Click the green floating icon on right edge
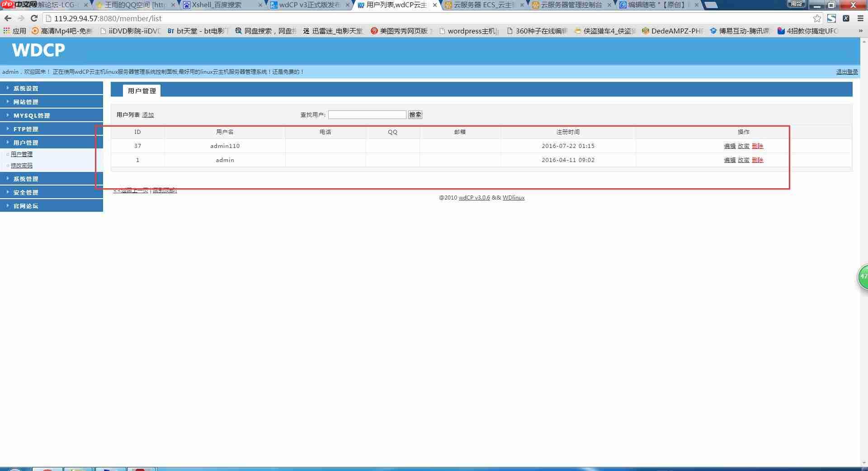Image resolution: width=868 pixels, height=471 pixels. [863, 276]
